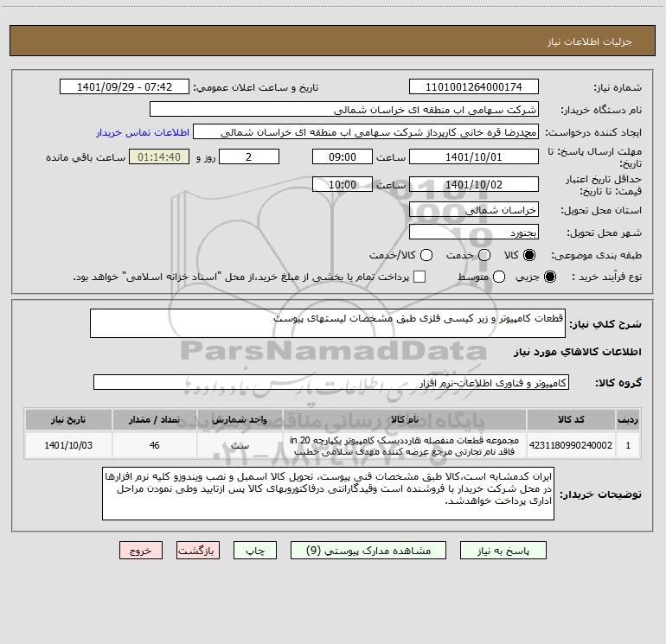
Task: Click the need date cell 1401/10/03
Action: pyautogui.click(x=68, y=445)
